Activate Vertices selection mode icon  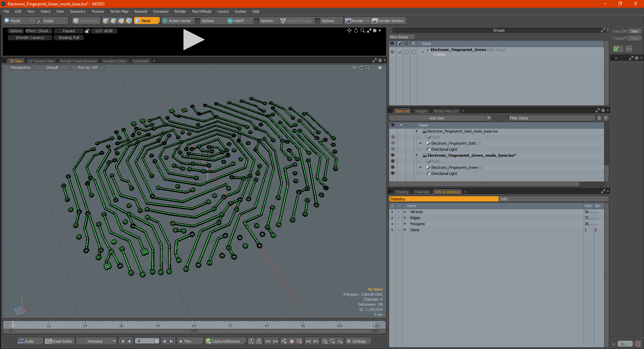[x=106, y=21]
